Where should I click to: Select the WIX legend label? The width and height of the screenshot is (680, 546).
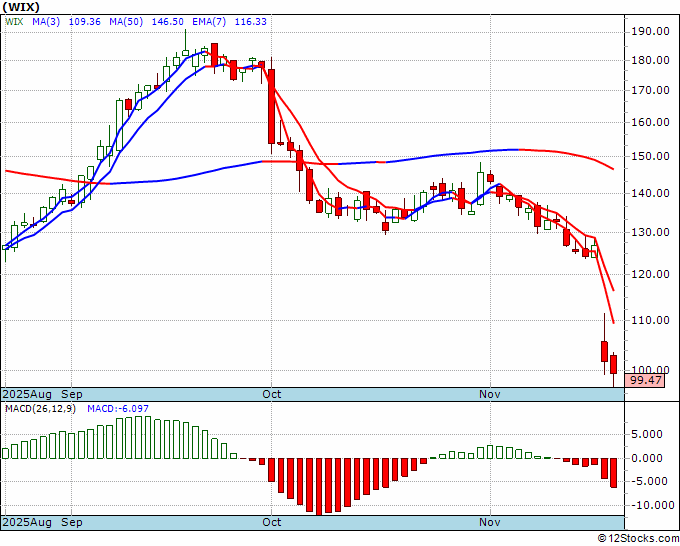click(14, 22)
